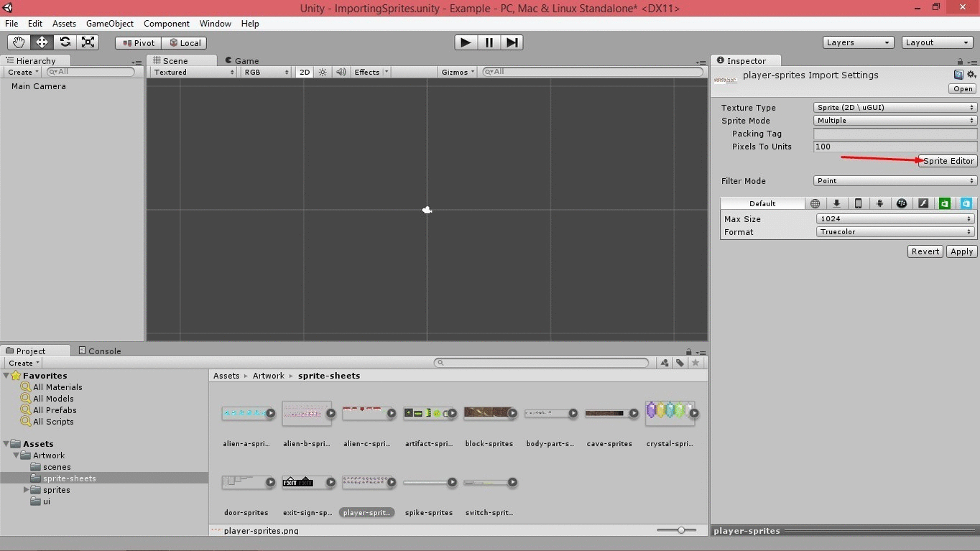Click the Project panel search field
Image resolution: width=980 pixels, height=551 pixels.
coord(542,363)
